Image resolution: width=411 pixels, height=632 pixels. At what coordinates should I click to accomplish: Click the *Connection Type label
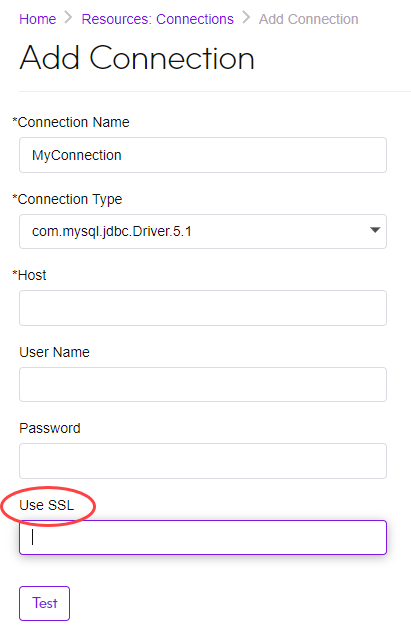click(x=67, y=199)
